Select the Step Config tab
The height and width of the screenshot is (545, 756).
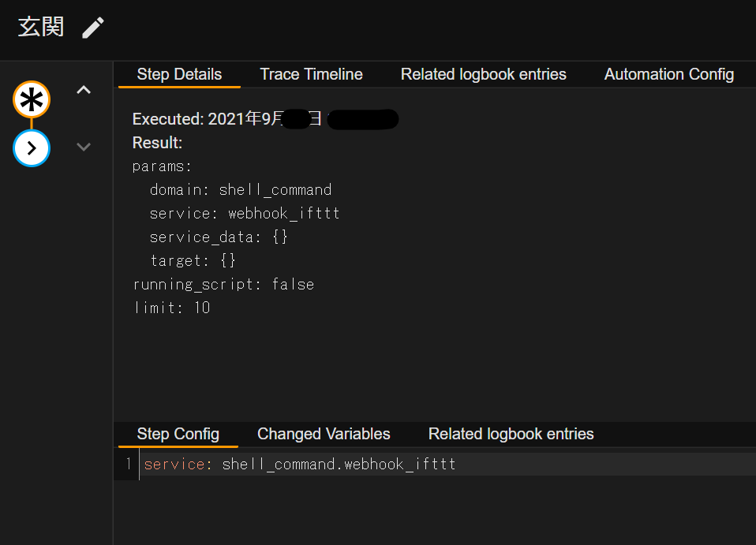click(x=178, y=434)
